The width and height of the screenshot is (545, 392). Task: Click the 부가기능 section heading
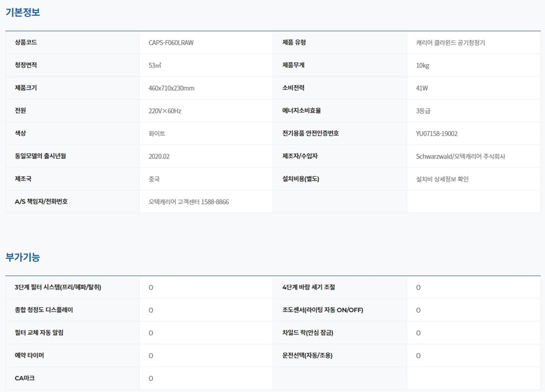pyautogui.click(x=23, y=257)
